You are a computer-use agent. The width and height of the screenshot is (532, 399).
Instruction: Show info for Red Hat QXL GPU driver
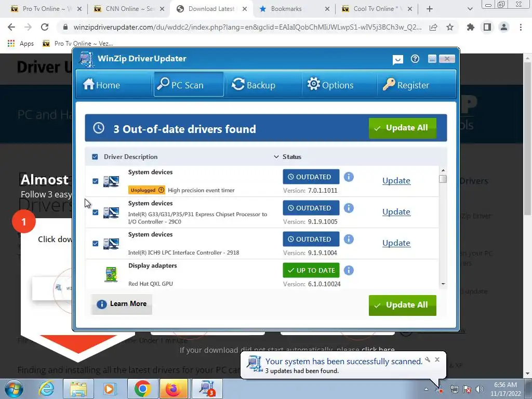coord(349,270)
